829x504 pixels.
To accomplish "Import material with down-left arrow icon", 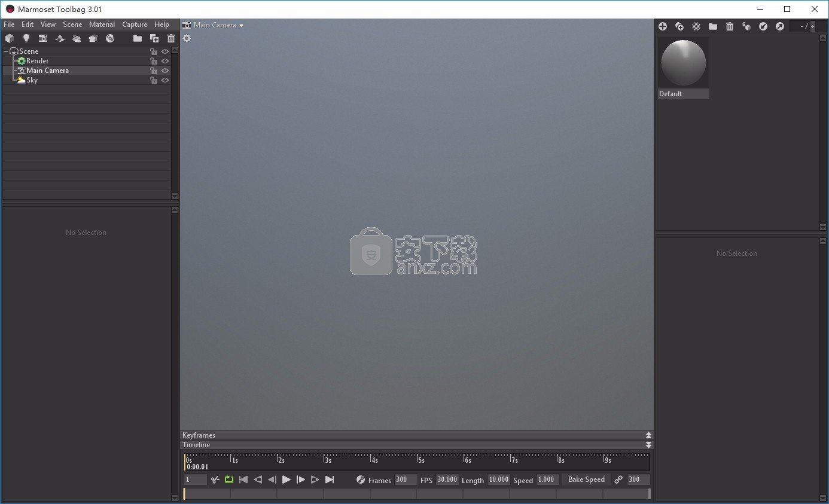I will coord(763,26).
